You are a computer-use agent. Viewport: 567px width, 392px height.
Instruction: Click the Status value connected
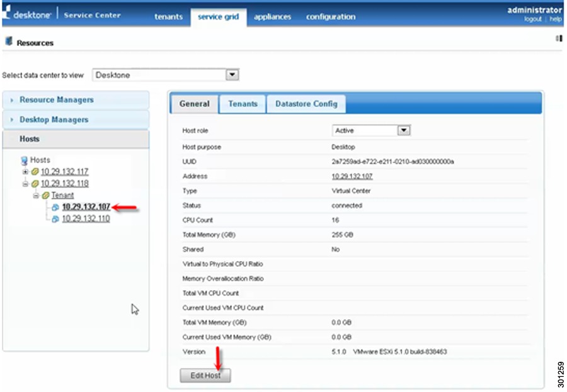point(346,206)
